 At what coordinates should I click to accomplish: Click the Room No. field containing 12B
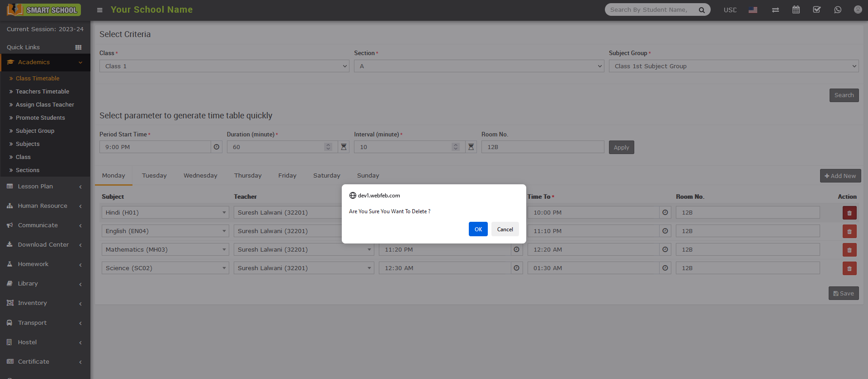tap(542, 147)
